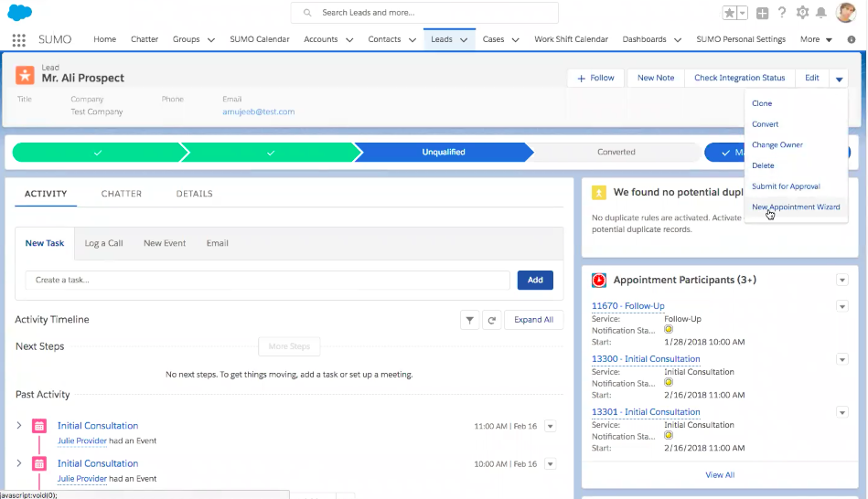Click the activity timeline filter icon
The height and width of the screenshot is (499, 868).
[469, 320]
